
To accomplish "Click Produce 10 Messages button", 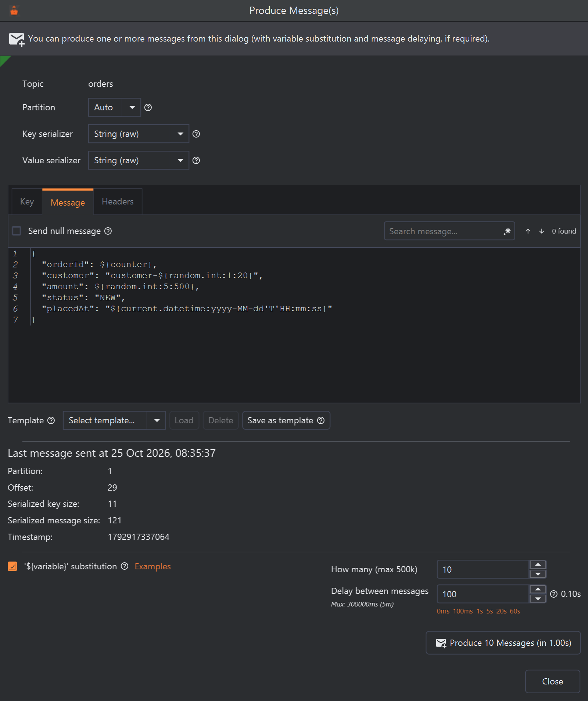I will tap(503, 643).
